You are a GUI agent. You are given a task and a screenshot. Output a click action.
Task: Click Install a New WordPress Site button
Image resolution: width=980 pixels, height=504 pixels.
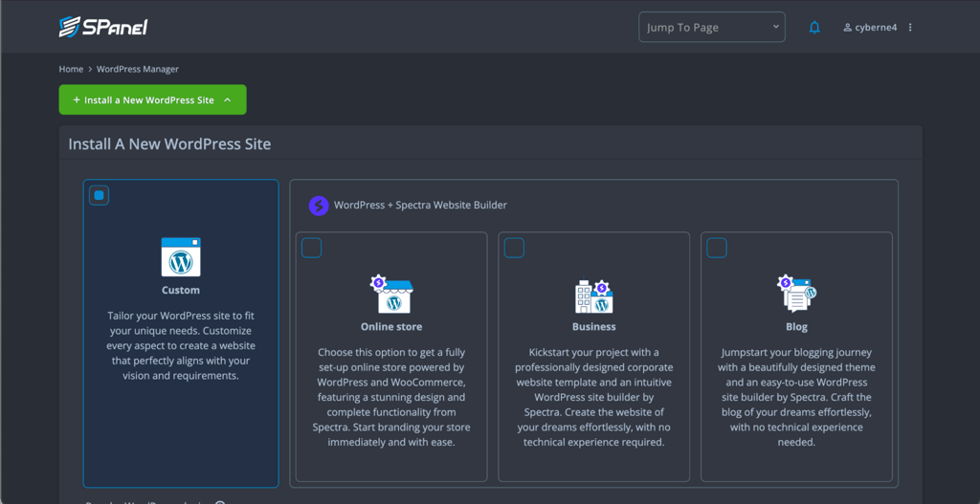tap(152, 99)
